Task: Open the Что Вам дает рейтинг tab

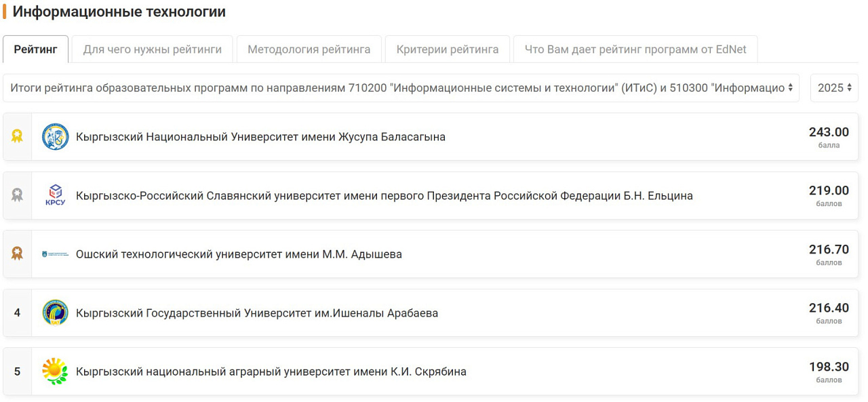Action: click(x=635, y=49)
